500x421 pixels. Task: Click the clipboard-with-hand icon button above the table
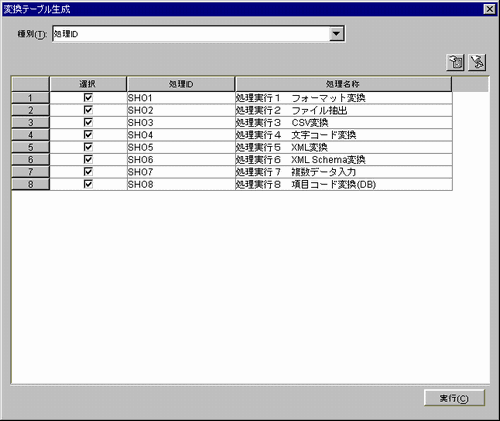tap(455, 62)
